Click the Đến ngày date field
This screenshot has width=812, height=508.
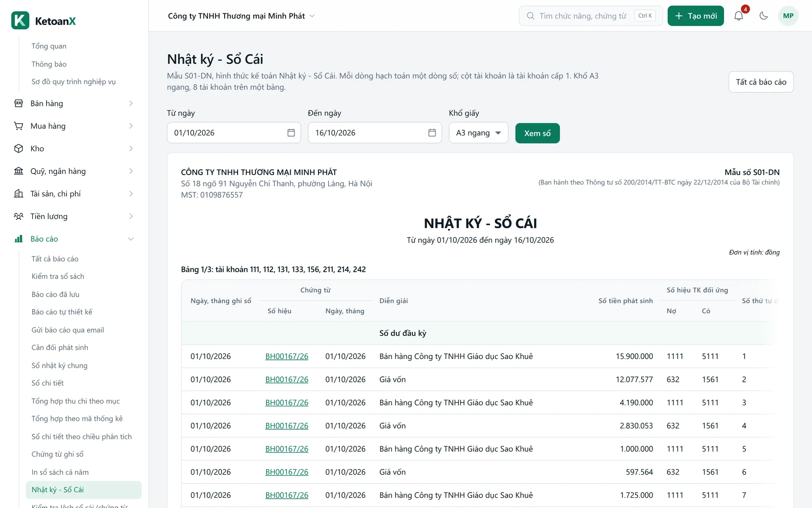pyautogui.click(x=375, y=133)
